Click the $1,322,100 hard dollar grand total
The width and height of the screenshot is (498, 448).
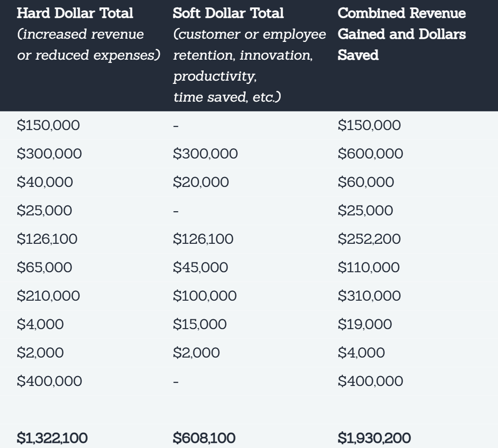pyautogui.click(x=52, y=438)
